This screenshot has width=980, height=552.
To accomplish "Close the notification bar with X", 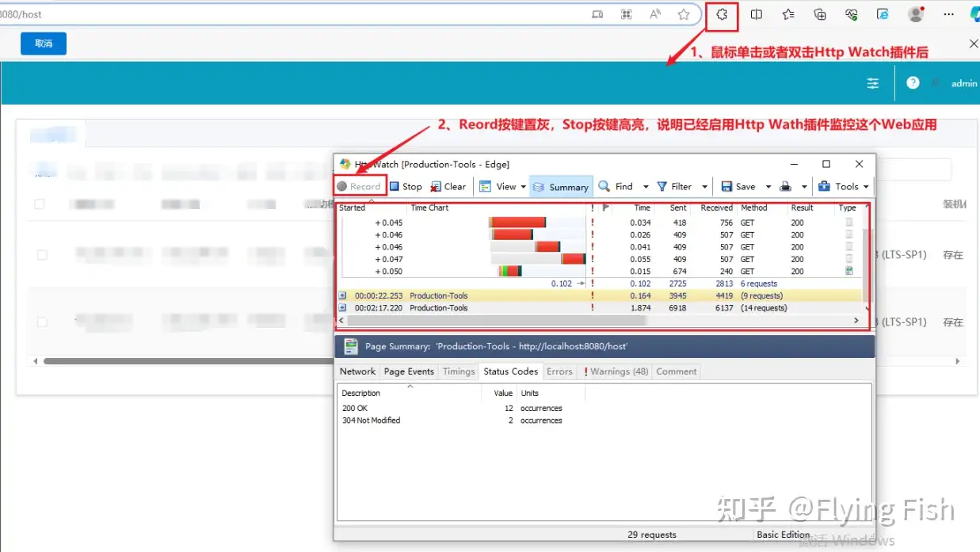I will [974, 44].
